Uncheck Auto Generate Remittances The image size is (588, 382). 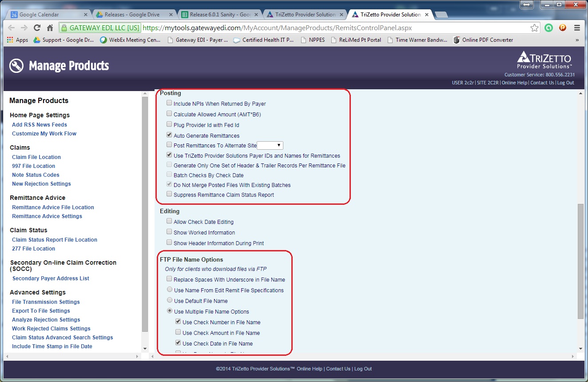pos(169,135)
